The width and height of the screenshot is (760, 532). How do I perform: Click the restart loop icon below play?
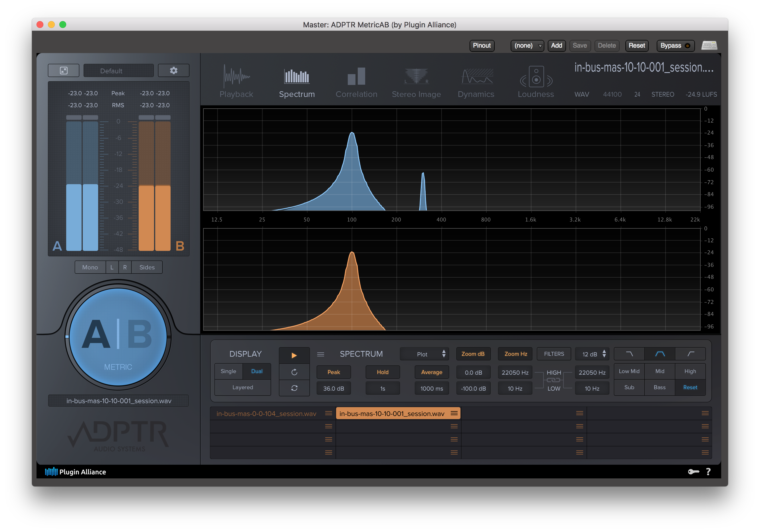pos(294,372)
